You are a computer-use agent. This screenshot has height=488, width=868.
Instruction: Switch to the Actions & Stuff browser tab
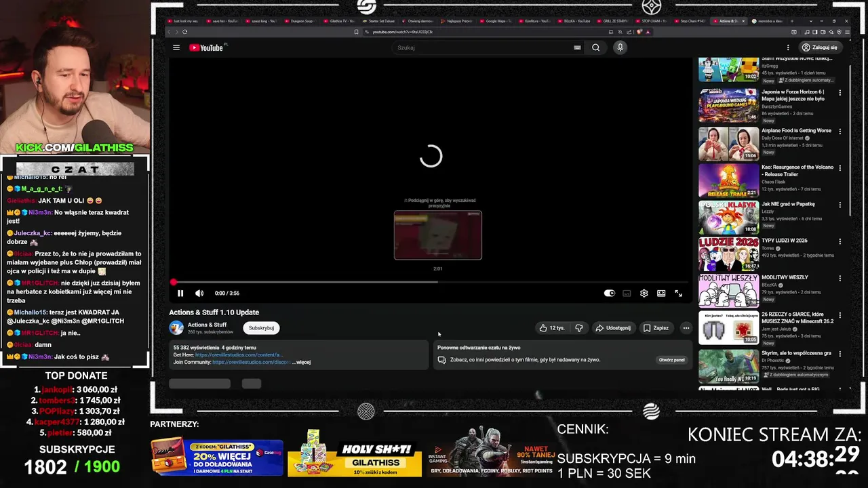730,21
